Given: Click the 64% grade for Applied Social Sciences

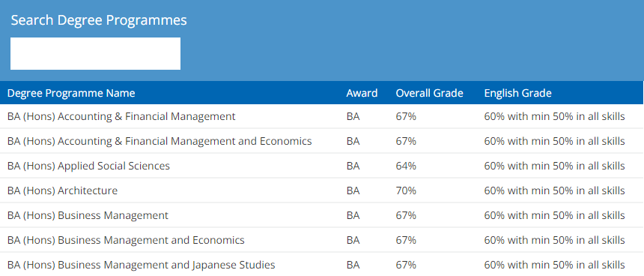Looking at the screenshot, I should (406, 166).
